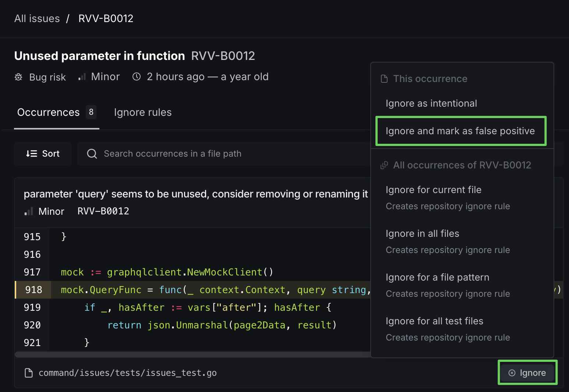Choose Ignore for all test files
This screenshot has height=392, width=569.
434,321
